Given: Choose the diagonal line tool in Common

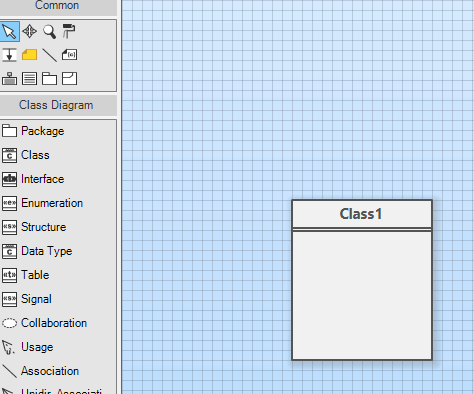Looking at the screenshot, I should coord(49,55).
